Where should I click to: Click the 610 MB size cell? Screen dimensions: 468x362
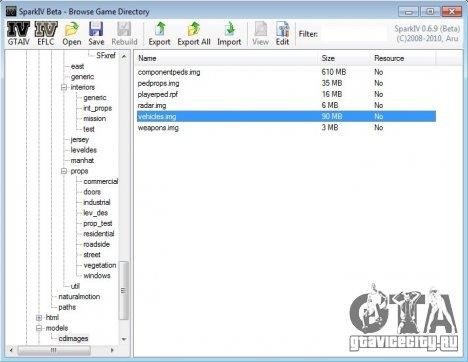pos(334,72)
